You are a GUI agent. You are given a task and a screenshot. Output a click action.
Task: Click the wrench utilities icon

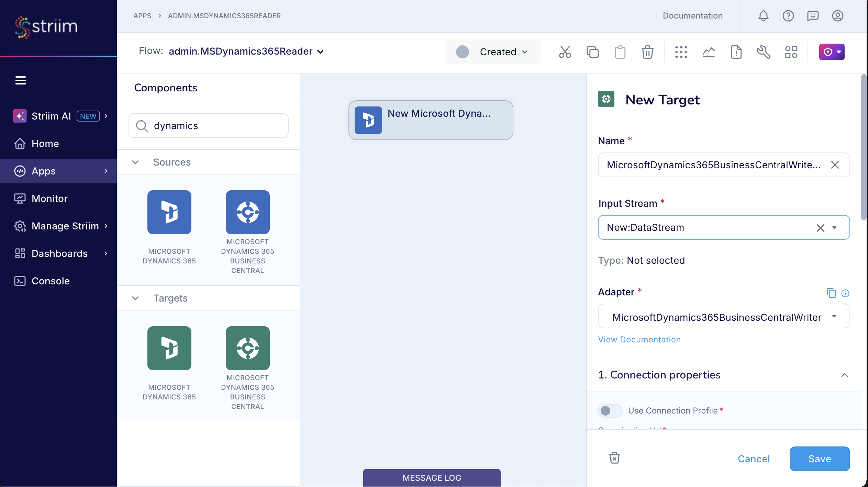(764, 52)
